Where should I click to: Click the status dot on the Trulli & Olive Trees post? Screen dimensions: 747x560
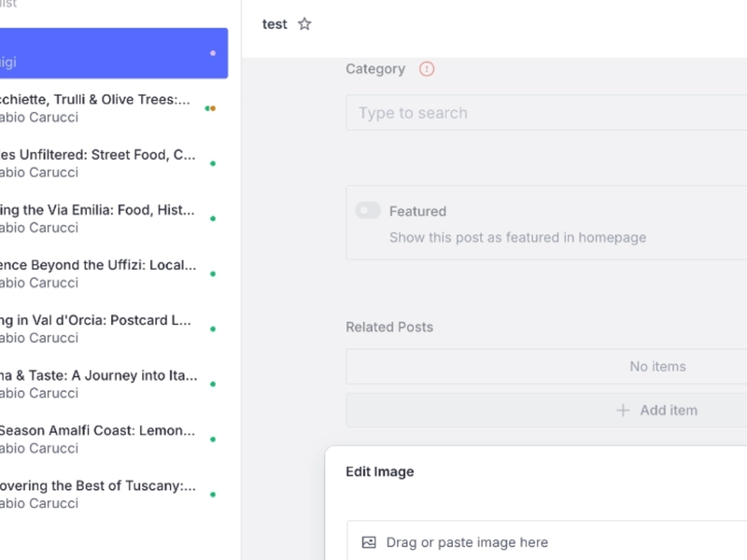[211, 108]
